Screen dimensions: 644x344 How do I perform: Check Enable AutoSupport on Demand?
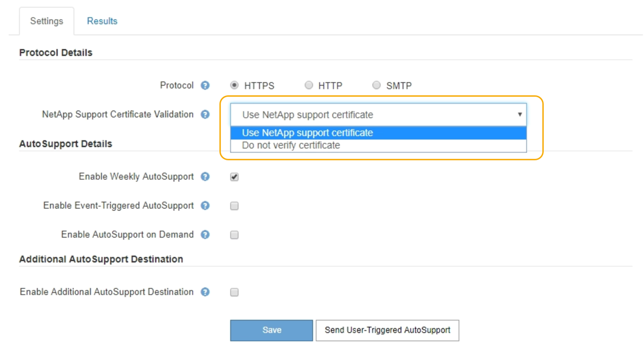[x=234, y=235]
